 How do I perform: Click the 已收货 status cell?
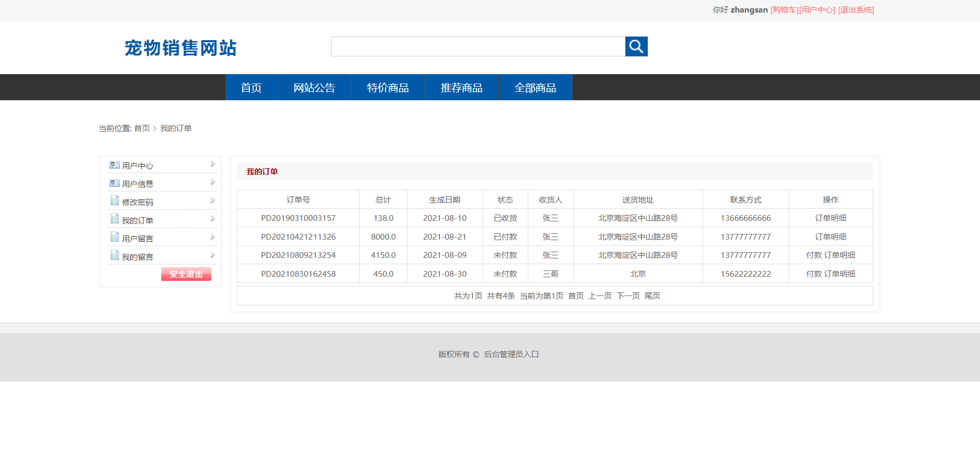click(x=505, y=218)
